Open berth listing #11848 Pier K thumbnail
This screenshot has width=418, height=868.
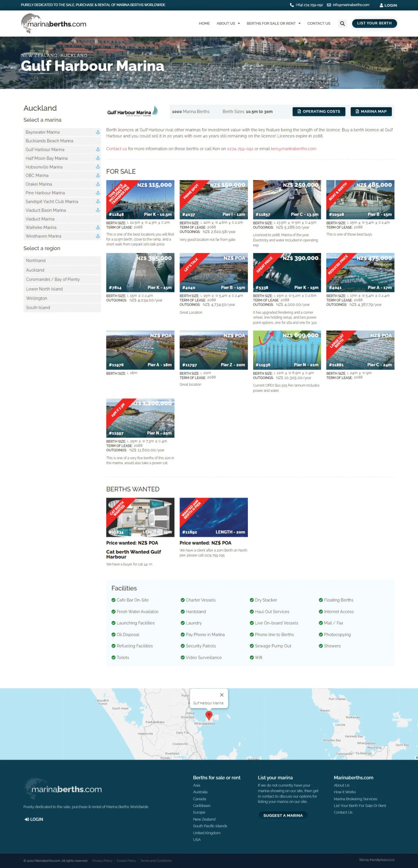[x=140, y=200]
